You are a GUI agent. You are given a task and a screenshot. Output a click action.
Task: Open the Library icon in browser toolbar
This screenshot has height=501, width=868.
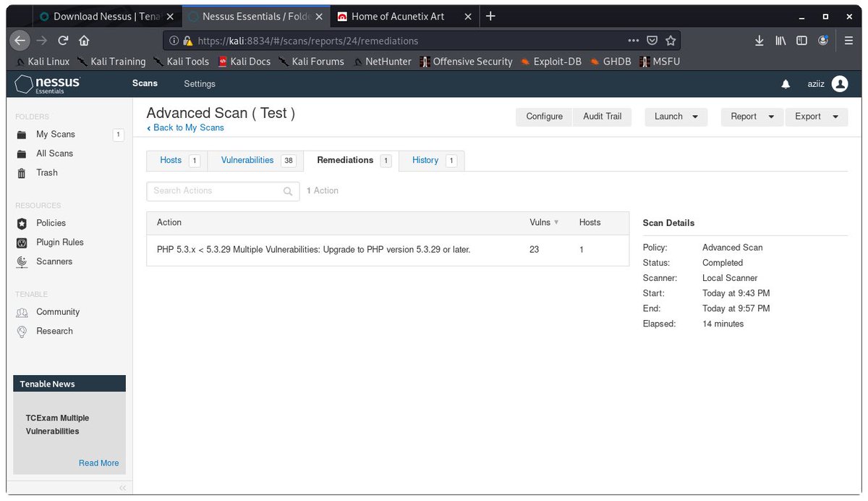[x=780, y=41]
